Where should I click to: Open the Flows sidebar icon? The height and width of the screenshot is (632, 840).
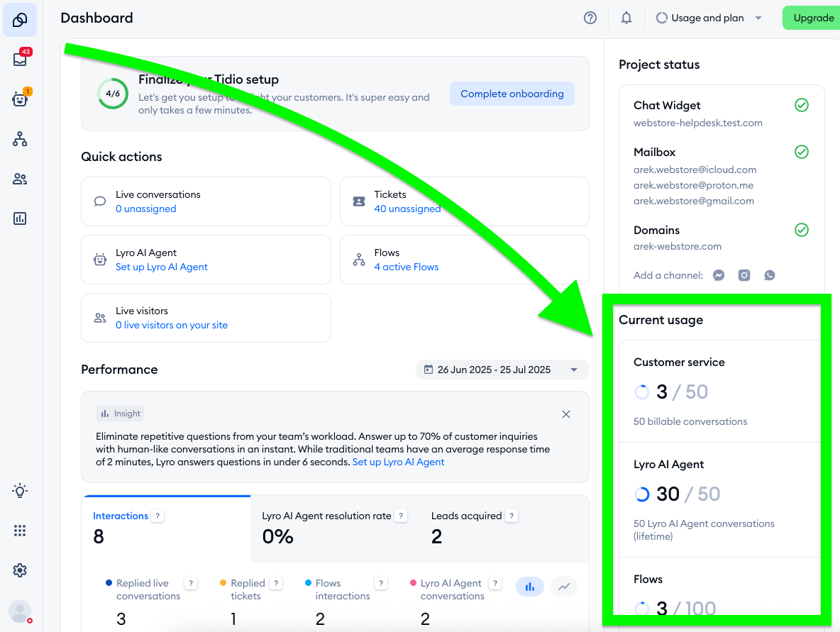click(x=20, y=139)
